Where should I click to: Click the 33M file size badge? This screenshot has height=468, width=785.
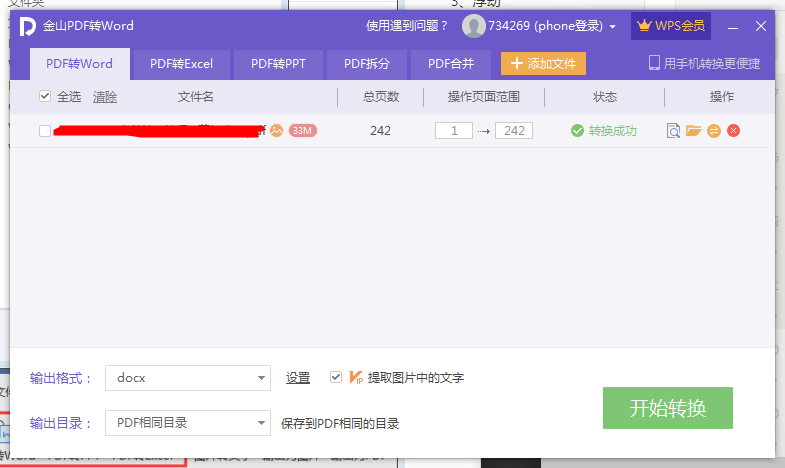click(302, 131)
